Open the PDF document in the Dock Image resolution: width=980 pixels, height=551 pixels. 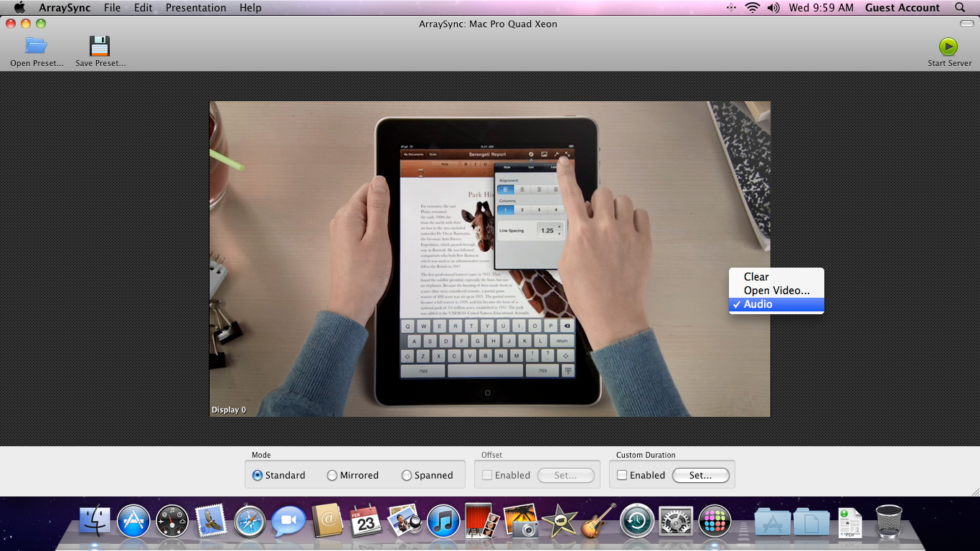pyautogui.click(x=850, y=523)
